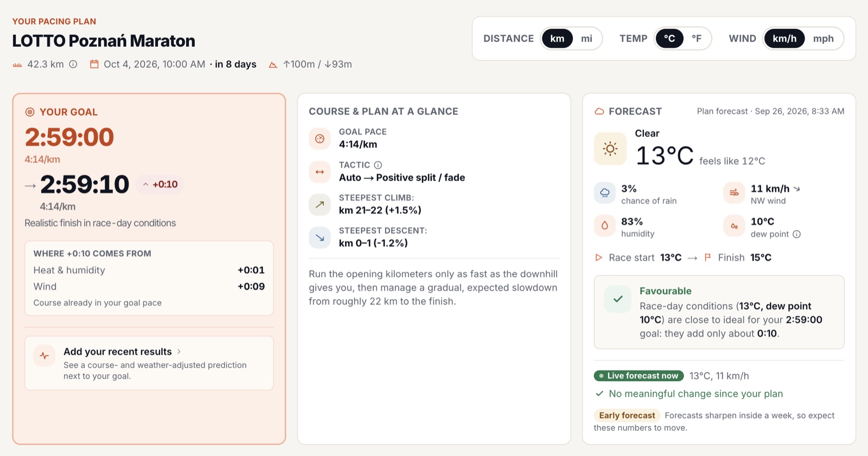The image size is (868, 456).
Task: Click the wind direction arrow after 11 km/h
Action: point(797,189)
